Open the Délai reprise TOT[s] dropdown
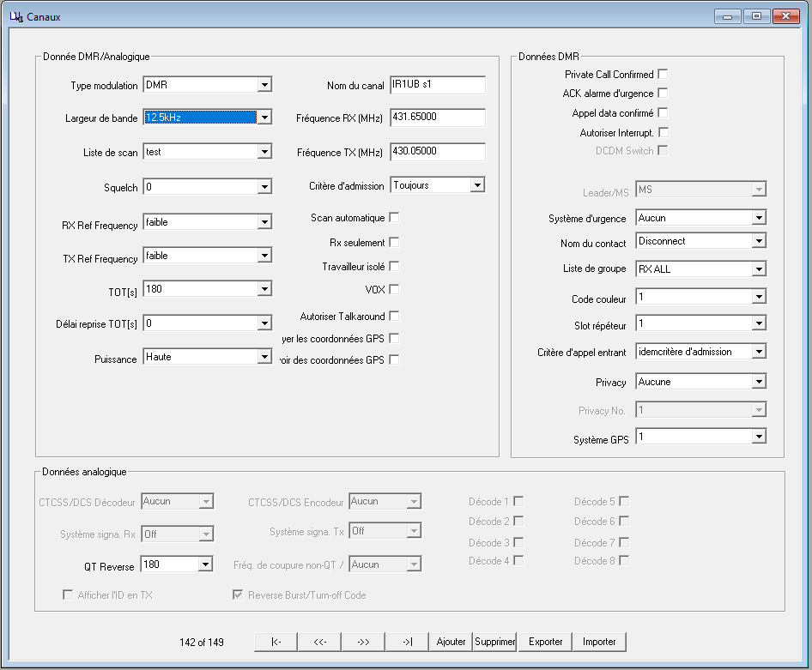The image size is (812, 670). 264,323
